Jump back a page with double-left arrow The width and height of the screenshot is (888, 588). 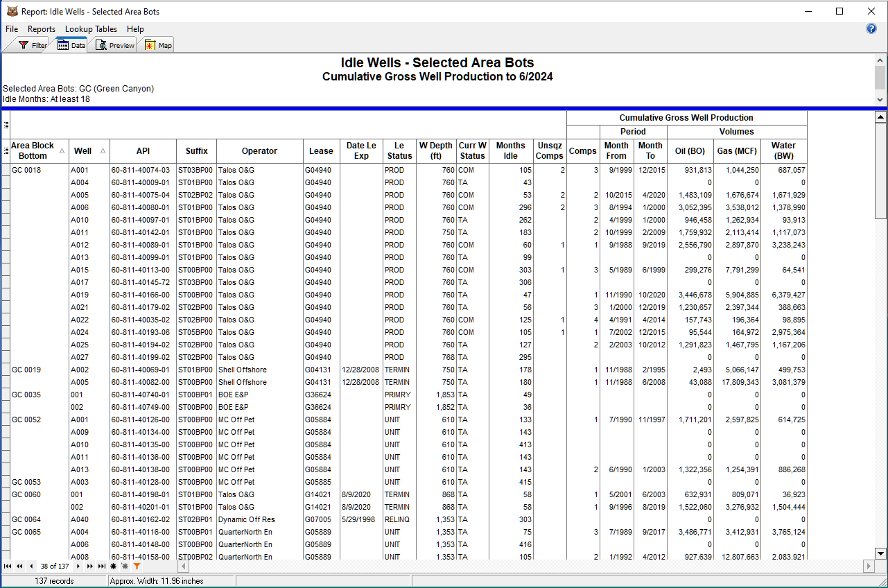click(x=19, y=567)
